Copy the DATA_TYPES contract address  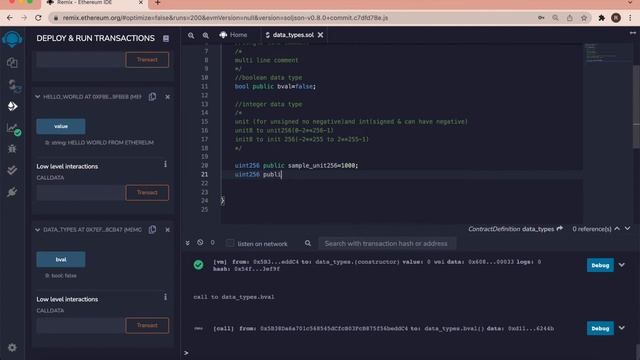(x=153, y=229)
